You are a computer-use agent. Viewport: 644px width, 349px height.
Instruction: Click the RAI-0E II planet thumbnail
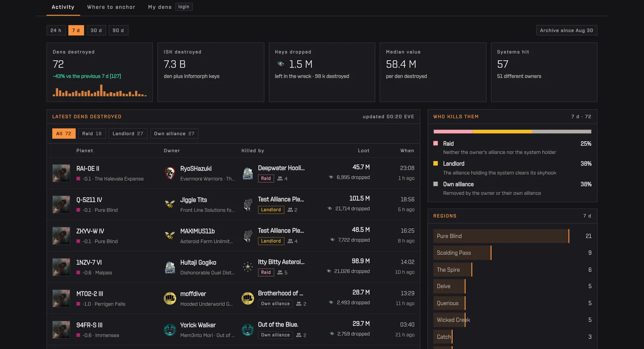(61, 173)
